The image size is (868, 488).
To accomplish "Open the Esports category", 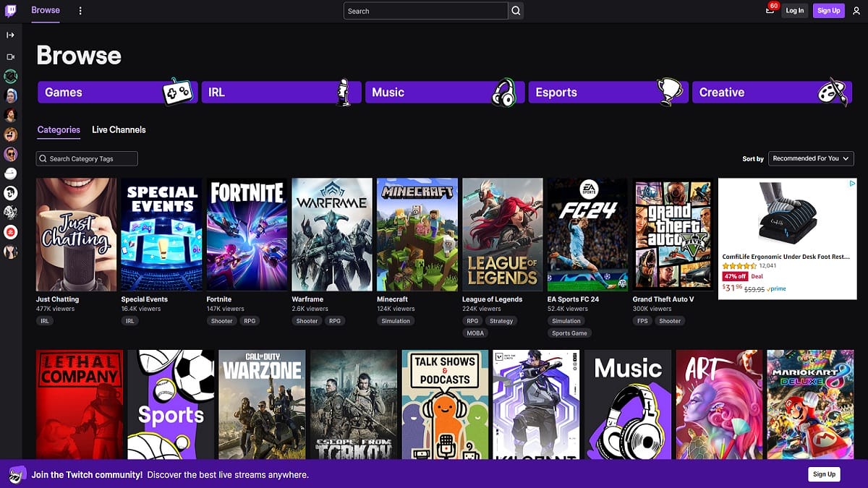I will pos(608,92).
